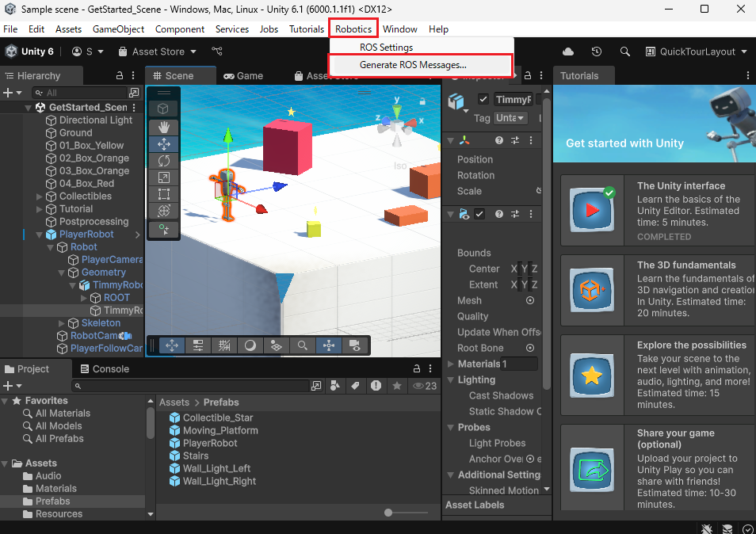Open Explore the possibilities tutorial
This screenshot has height=534, width=756.
pyautogui.click(x=658, y=376)
